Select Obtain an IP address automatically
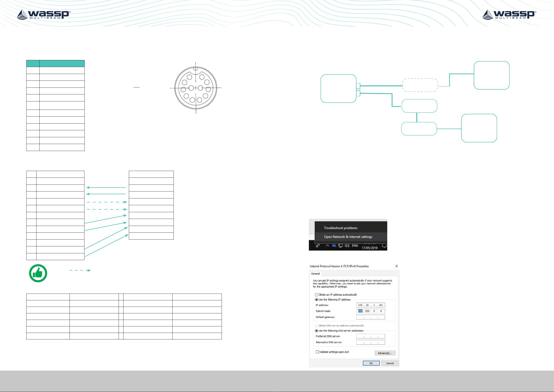 pyautogui.click(x=336, y=295)
